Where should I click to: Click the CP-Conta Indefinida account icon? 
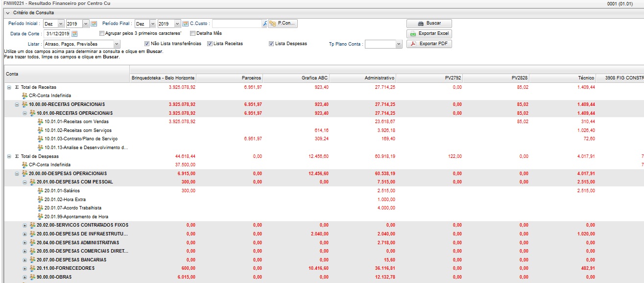click(25, 165)
